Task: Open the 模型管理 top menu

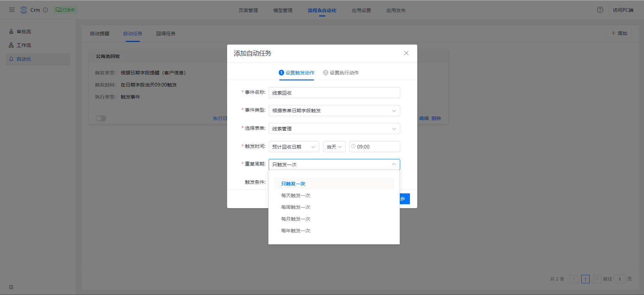Action: point(283,10)
